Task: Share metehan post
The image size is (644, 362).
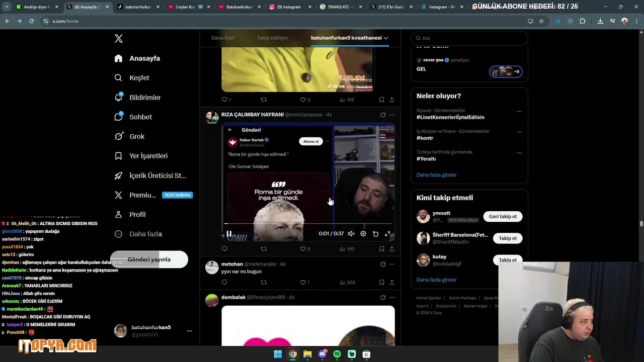Action: (x=392, y=283)
